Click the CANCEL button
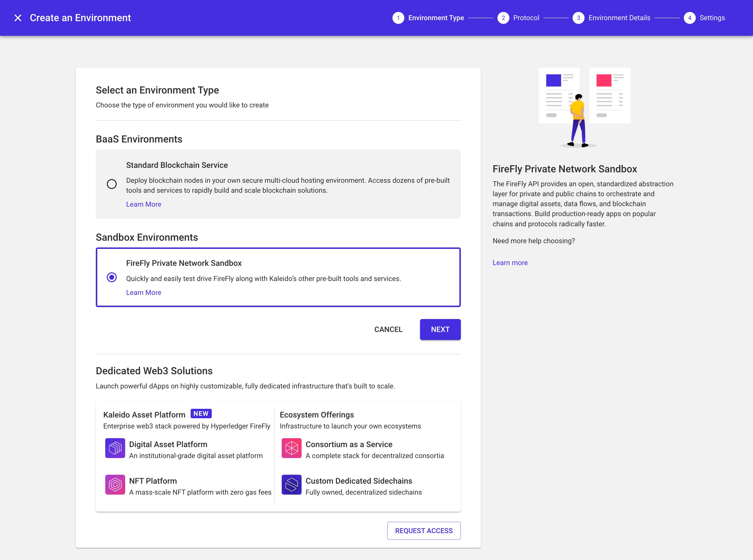 pos(388,329)
